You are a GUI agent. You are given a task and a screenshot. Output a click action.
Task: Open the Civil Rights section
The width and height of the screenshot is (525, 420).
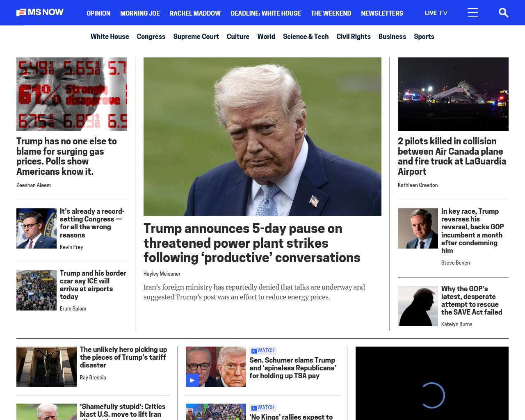pos(353,37)
